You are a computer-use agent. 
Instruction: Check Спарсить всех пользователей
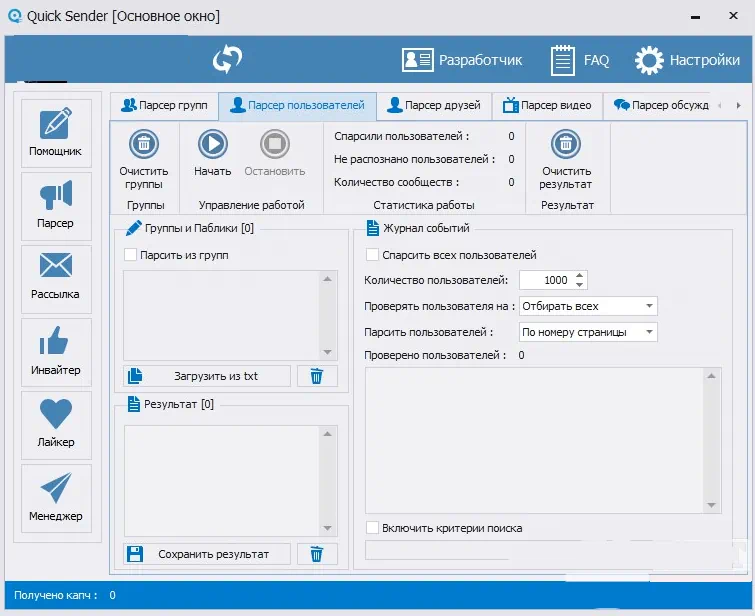point(372,255)
